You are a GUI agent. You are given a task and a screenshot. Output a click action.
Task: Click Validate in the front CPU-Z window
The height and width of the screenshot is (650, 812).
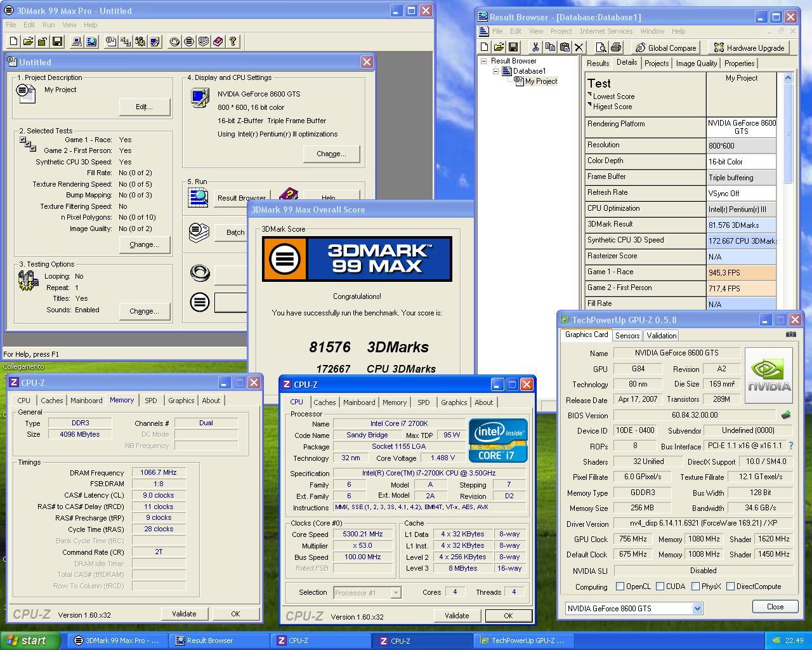pos(457,616)
